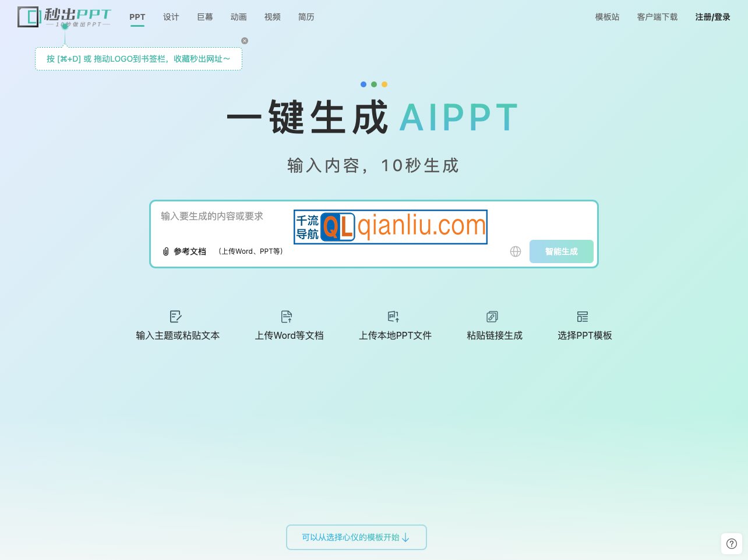The image size is (748, 560).
Task: Select the 粘贴链接生成 link icon
Action: pyautogui.click(x=492, y=317)
